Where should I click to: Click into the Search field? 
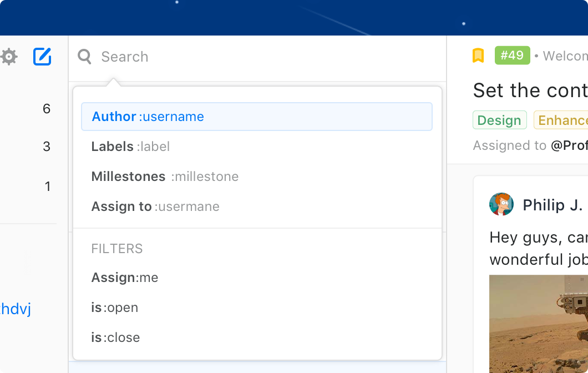point(257,57)
